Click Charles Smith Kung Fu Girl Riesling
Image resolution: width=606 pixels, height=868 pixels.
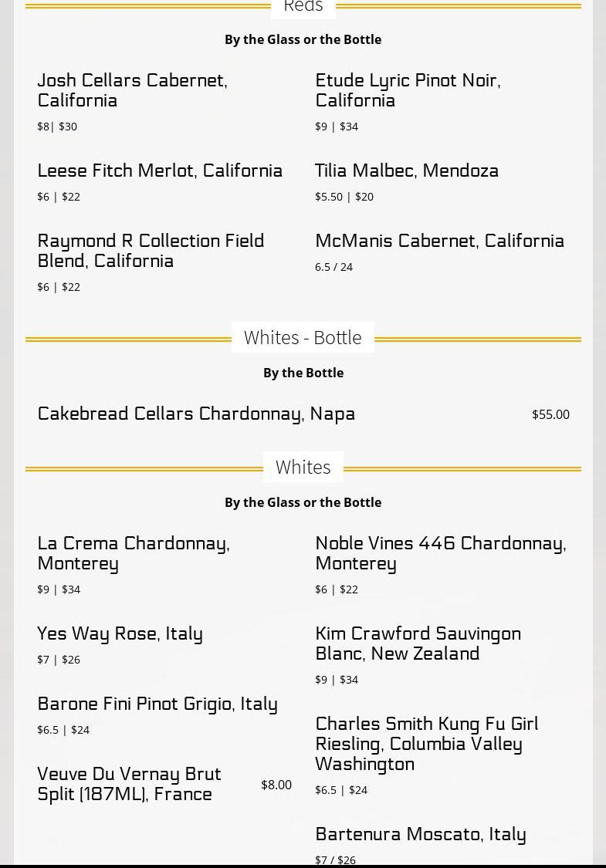426,744
